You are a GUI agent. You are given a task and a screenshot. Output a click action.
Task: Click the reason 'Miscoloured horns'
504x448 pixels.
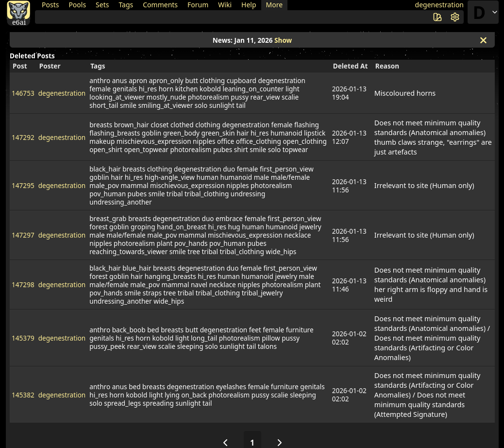point(404,93)
